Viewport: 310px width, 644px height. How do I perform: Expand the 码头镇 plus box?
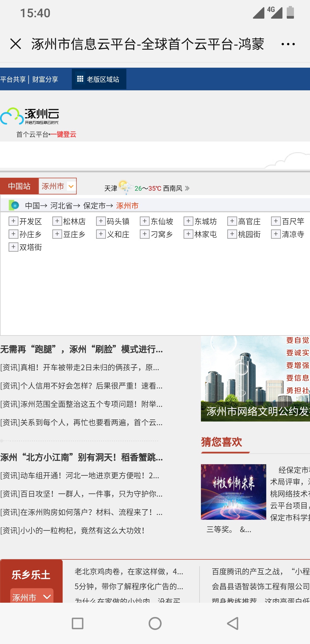(x=101, y=221)
